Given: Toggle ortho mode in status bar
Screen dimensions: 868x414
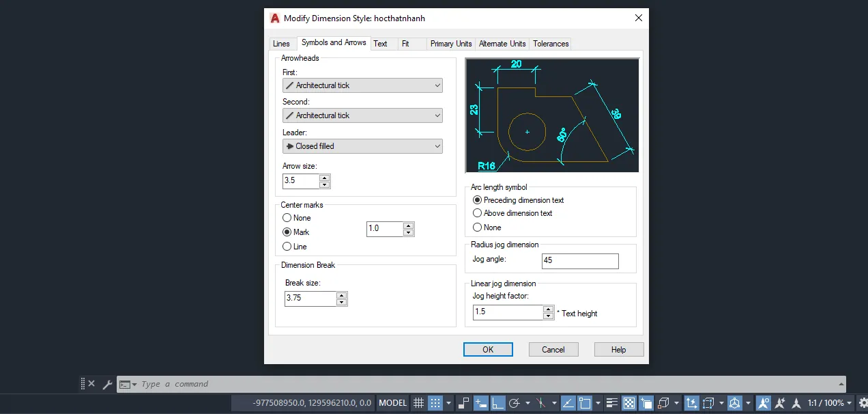Looking at the screenshot, I should pos(498,403).
